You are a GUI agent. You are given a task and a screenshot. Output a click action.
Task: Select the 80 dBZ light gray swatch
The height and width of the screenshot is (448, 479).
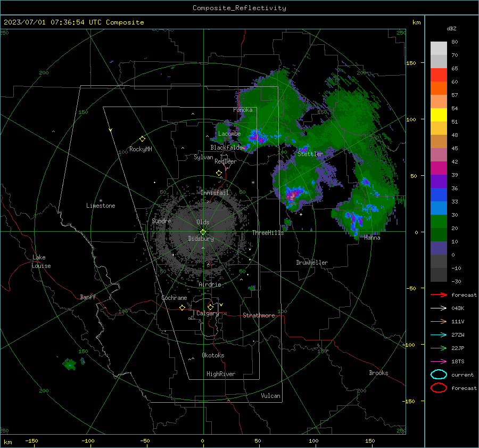[439, 48]
